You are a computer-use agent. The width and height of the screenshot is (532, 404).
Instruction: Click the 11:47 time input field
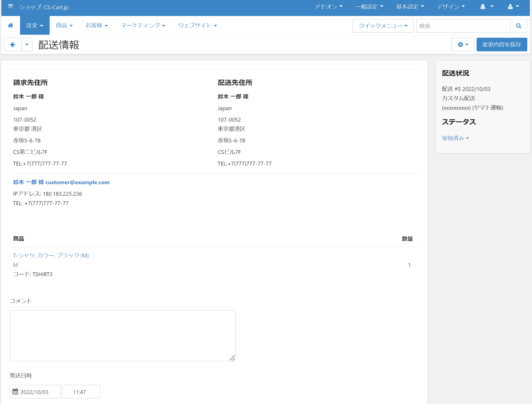(81, 392)
